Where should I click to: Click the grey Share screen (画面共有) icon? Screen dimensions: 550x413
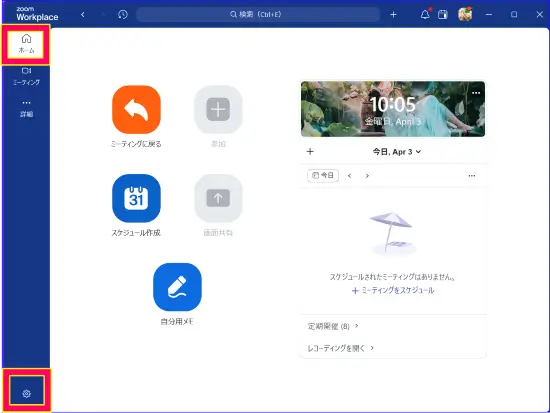pos(218,198)
